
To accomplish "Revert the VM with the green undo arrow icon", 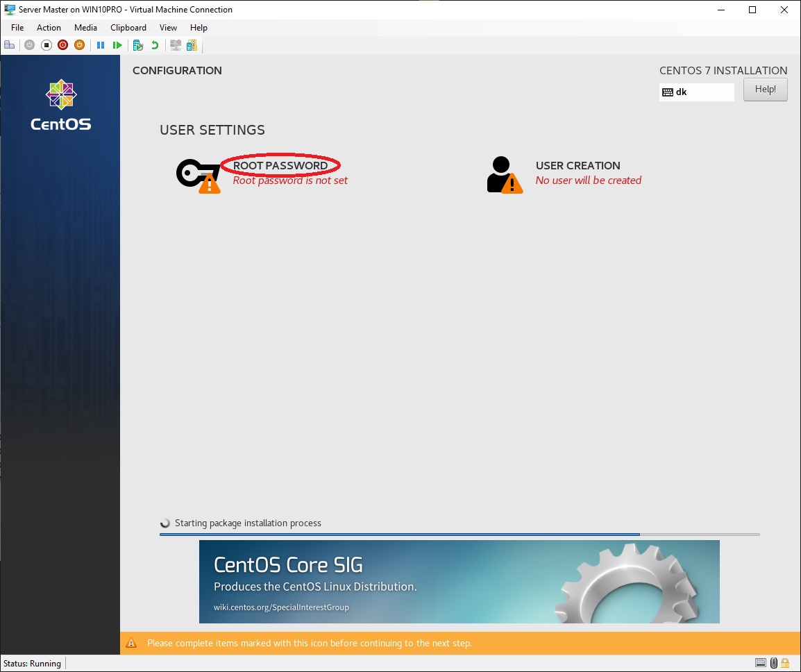I will tap(155, 45).
